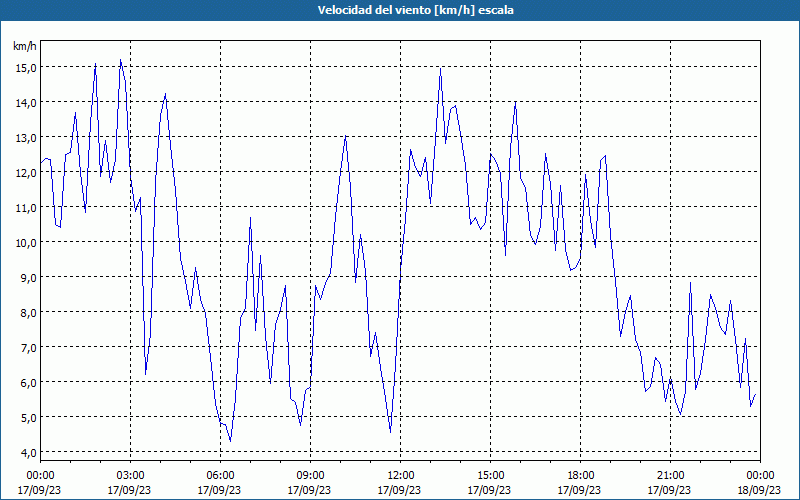This screenshot has height=500, width=800.
Task: Click the 14,0 value on the y-axis
Action: [x=25, y=103]
